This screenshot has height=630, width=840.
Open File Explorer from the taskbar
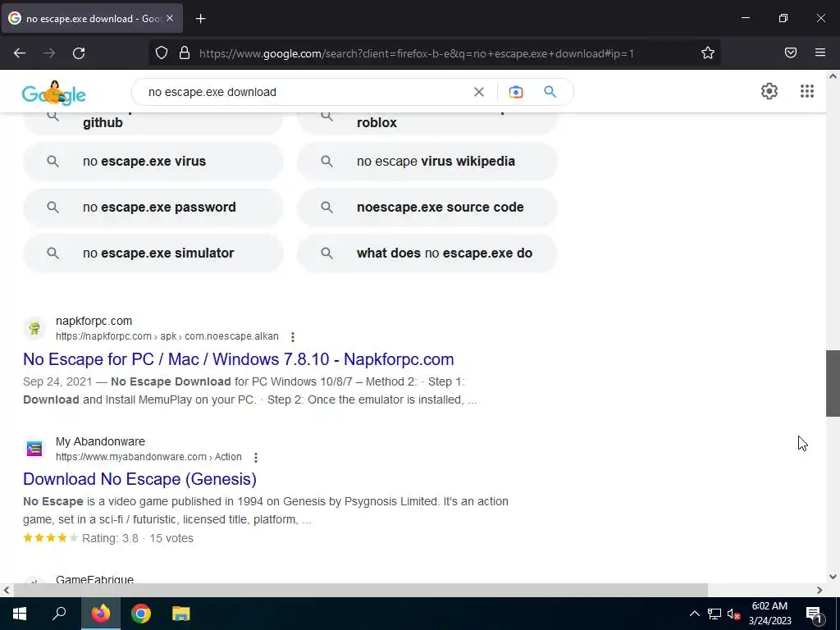click(x=181, y=614)
